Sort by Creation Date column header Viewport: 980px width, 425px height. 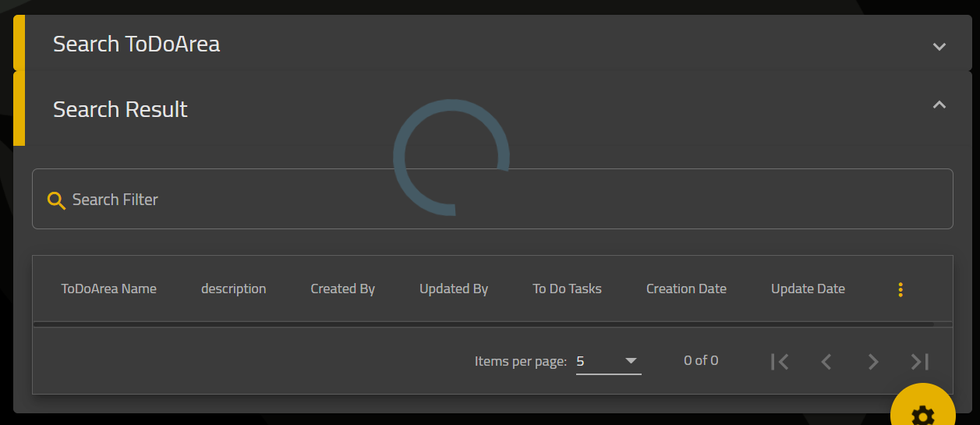coord(687,289)
